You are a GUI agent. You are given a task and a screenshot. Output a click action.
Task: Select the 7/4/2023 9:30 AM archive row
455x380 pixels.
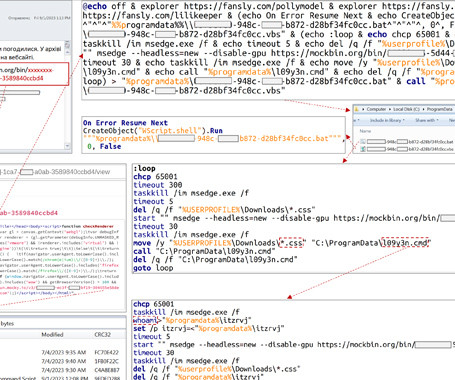point(63,370)
